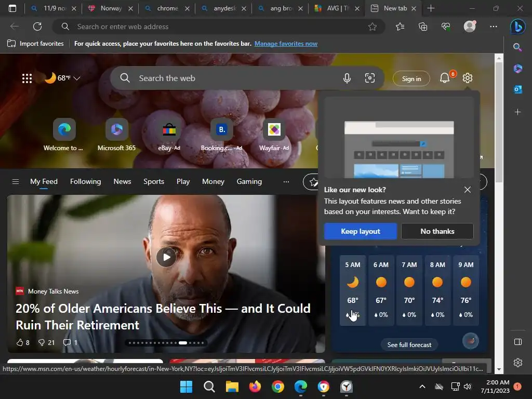Select the 6 AM hourly forecast card
532x399 pixels.
(x=381, y=290)
